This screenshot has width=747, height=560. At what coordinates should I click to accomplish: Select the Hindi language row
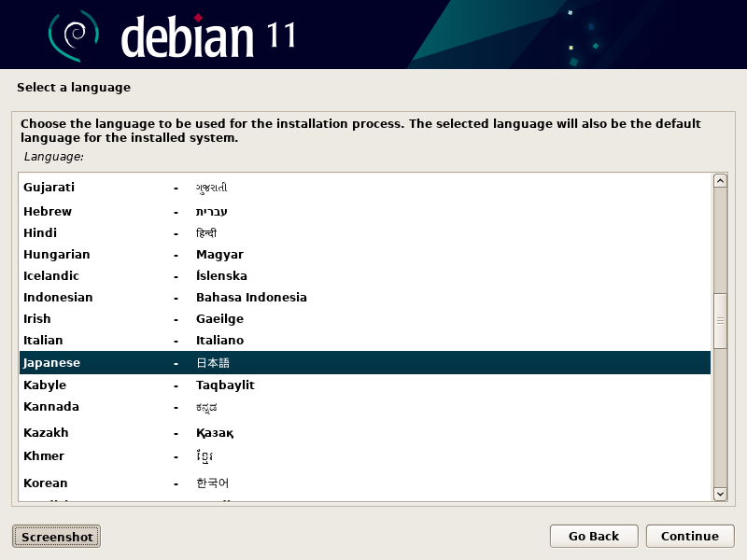pyautogui.click(x=365, y=232)
